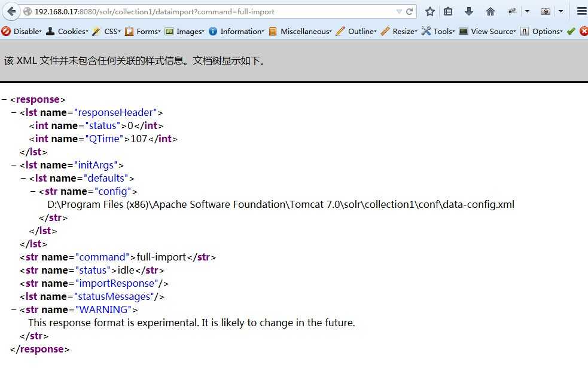
Task: Click the green checkmark validation icon
Action: pos(571,31)
